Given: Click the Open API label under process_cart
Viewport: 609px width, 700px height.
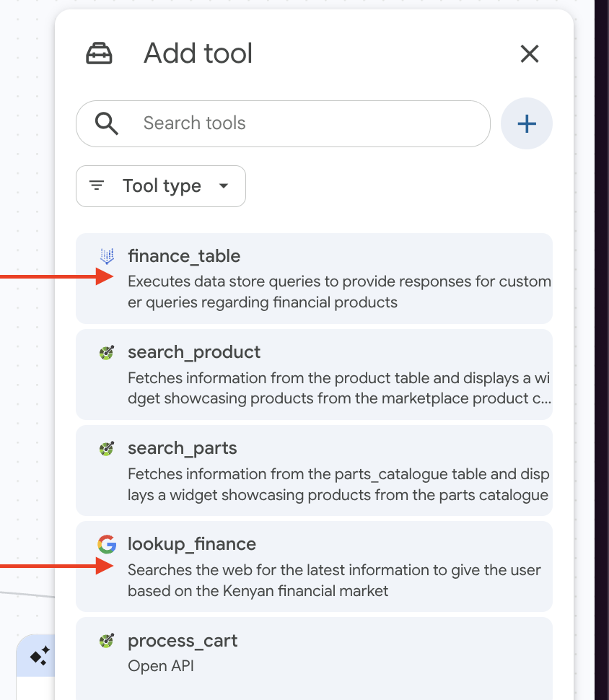Looking at the screenshot, I should click(x=161, y=666).
